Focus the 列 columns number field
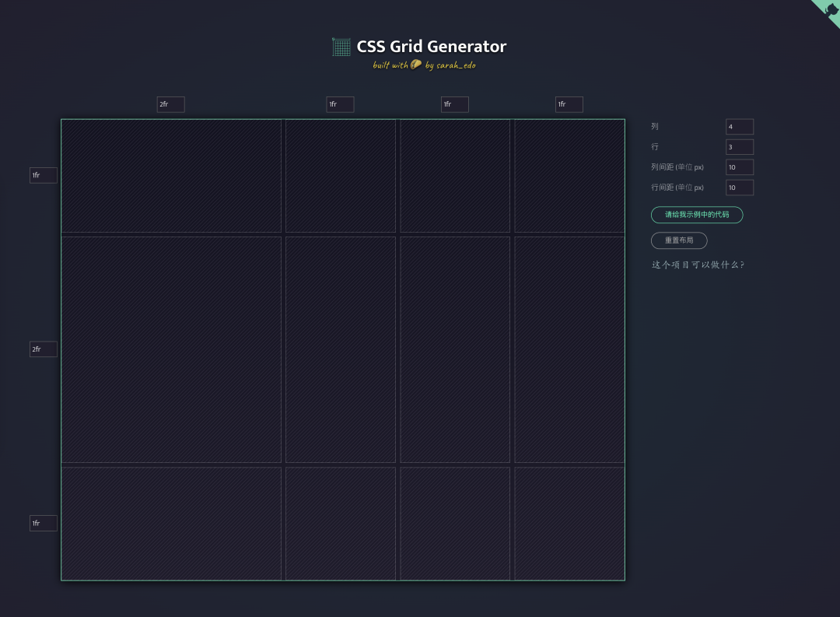Image resolution: width=840 pixels, height=617 pixels. [739, 127]
